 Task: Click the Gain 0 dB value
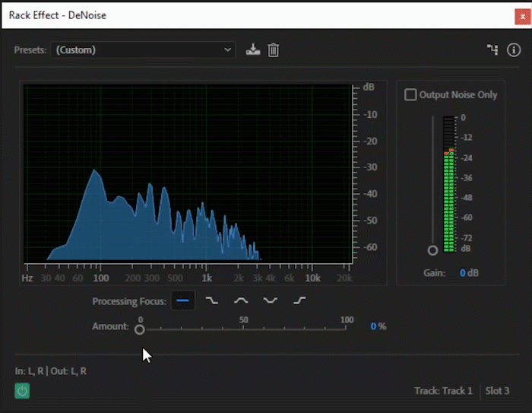[469, 273]
